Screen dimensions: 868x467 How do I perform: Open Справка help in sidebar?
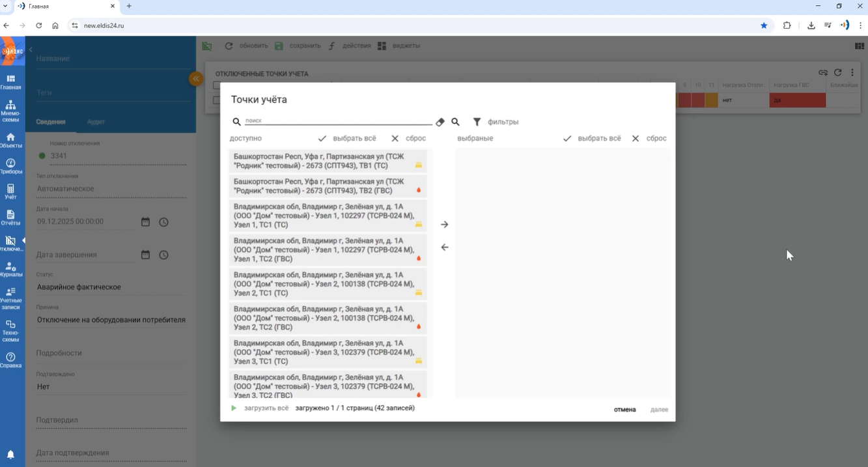10,360
